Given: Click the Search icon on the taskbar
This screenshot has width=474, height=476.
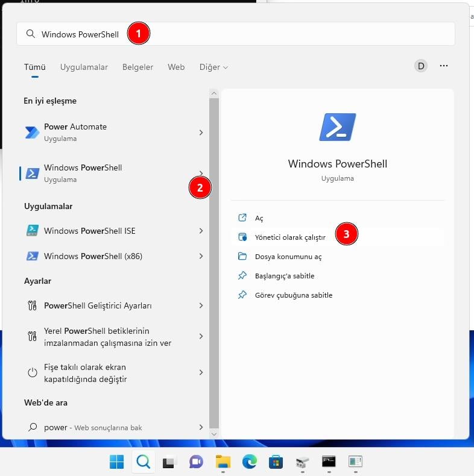Looking at the screenshot, I should coord(143,462).
